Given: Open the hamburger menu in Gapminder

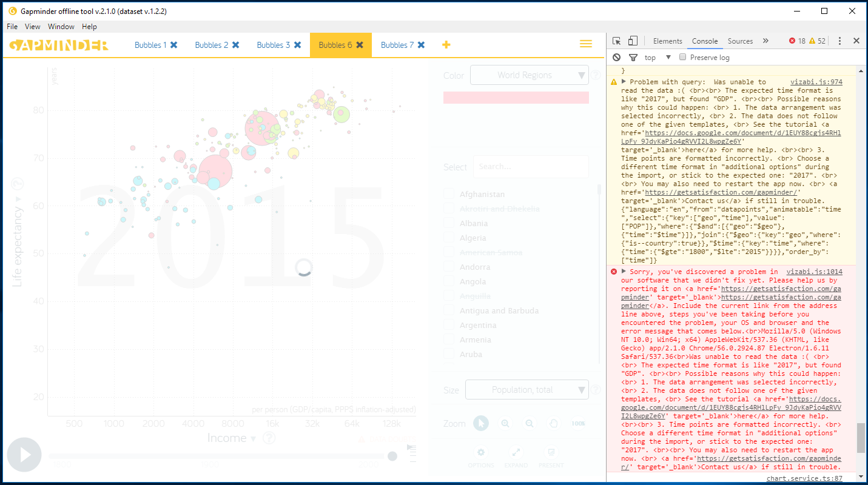Looking at the screenshot, I should tap(586, 44).
